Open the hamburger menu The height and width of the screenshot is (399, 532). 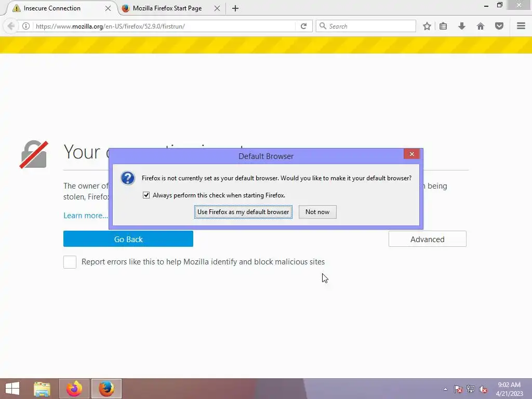click(x=521, y=26)
